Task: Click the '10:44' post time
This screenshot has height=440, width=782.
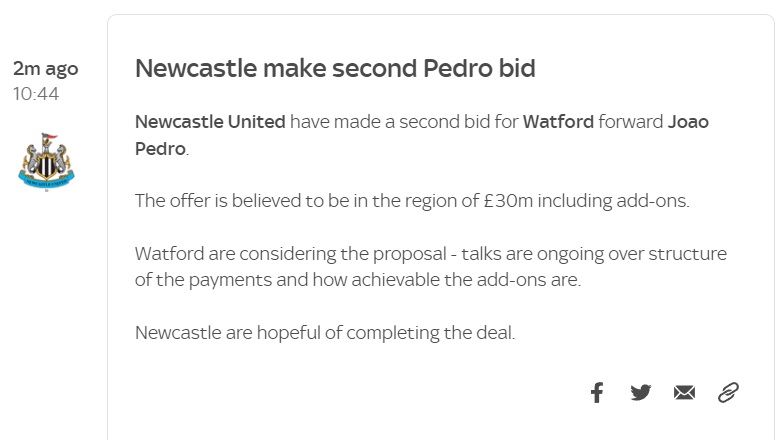Action: point(36,94)
